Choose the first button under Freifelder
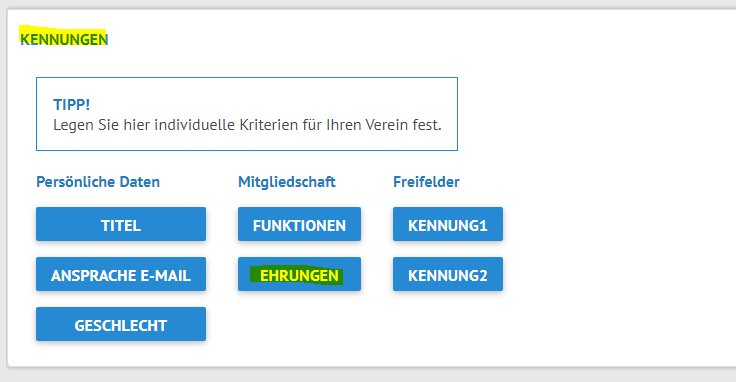 click(448, 224)
